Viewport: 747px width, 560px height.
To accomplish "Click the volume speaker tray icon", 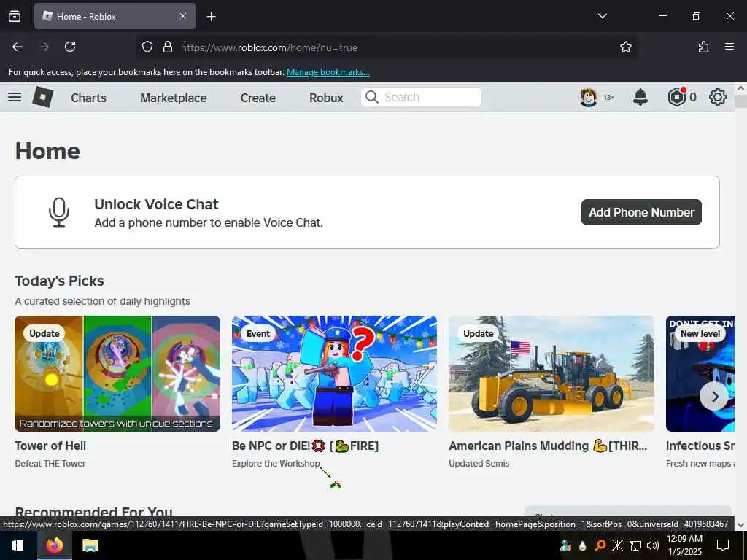I will (653, 545).
